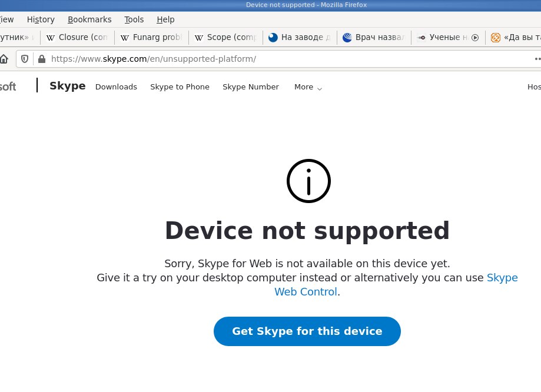Image resolution: width=541 pixels, height=392 pixels.
Task: Click the swirl icon of 'Врач назвал'
Action: pos(347,37)
